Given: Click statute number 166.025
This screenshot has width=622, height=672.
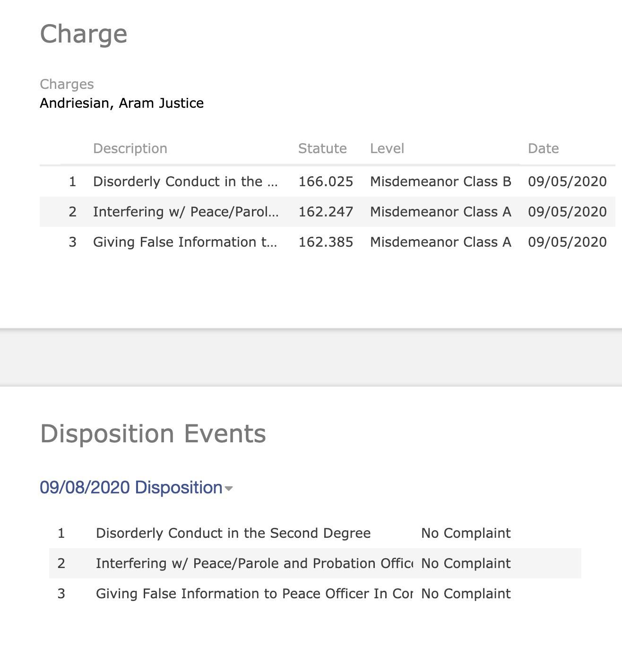Looking at the screenshot, I should pos(326,181).
